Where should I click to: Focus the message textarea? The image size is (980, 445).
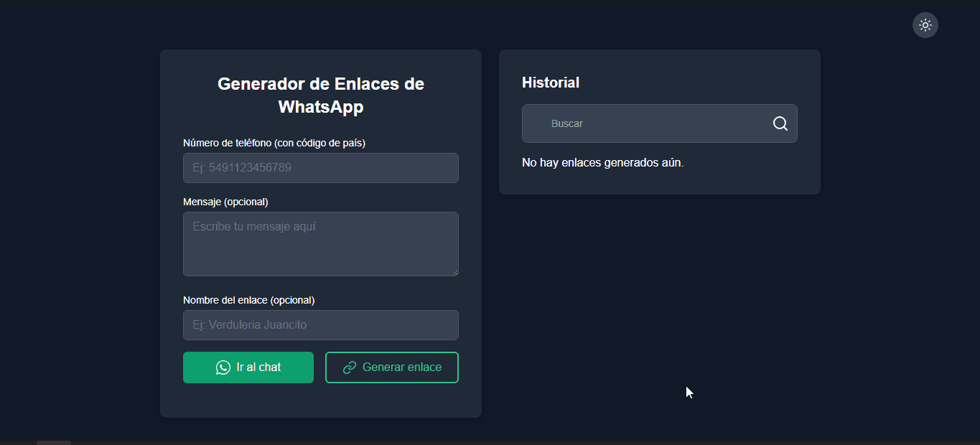tap(321, 244)
